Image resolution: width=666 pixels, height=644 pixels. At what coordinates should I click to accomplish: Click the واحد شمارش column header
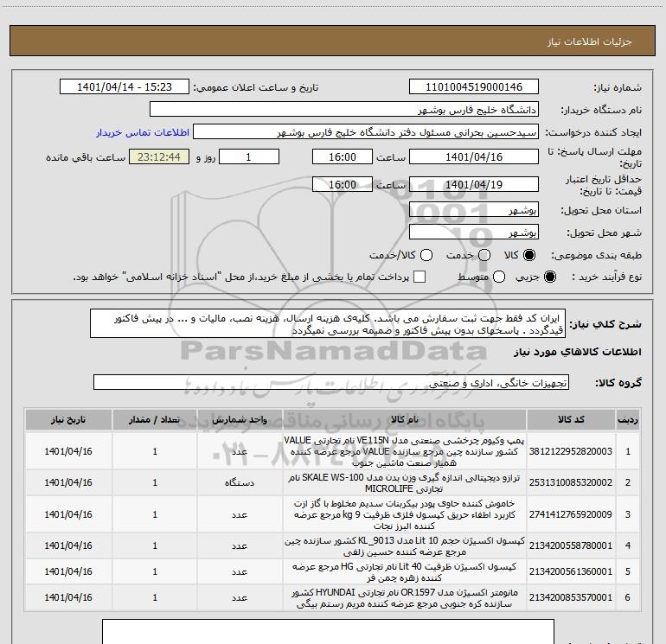coord(240,420)
